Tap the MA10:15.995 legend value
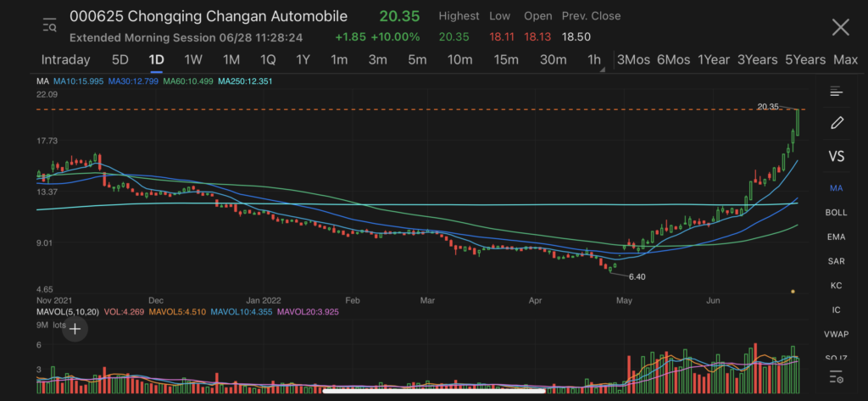The image size is (868, 401). point(78,81)
